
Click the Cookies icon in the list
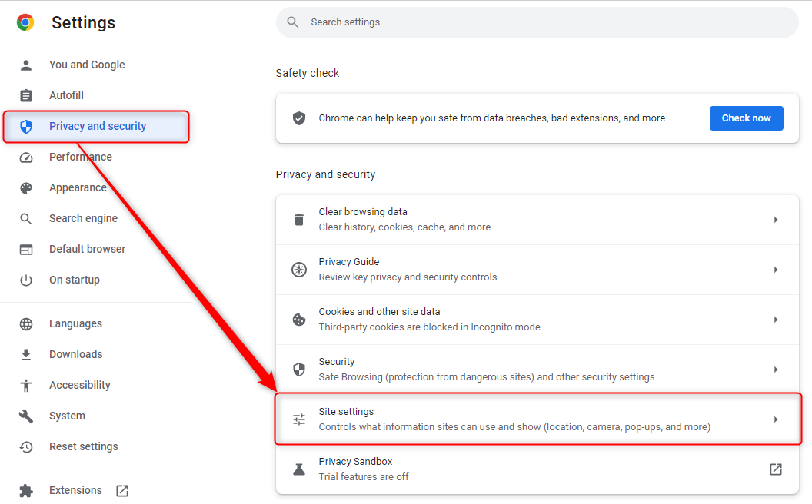point(299,319)
